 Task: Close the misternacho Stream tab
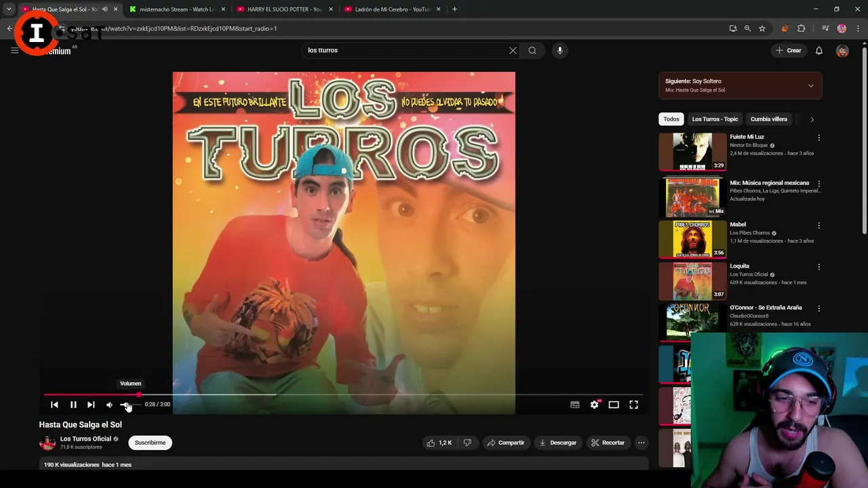[x=222, y=9]
